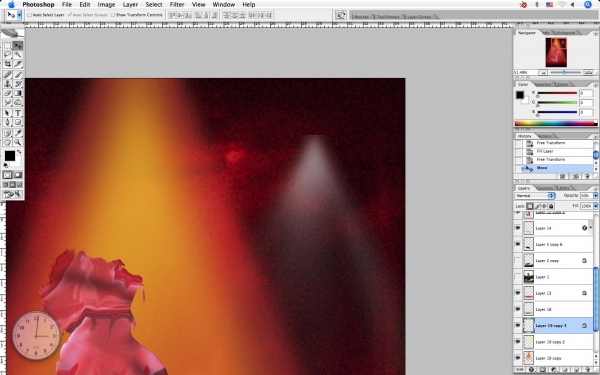Select the Crop tool

[7, 64]
